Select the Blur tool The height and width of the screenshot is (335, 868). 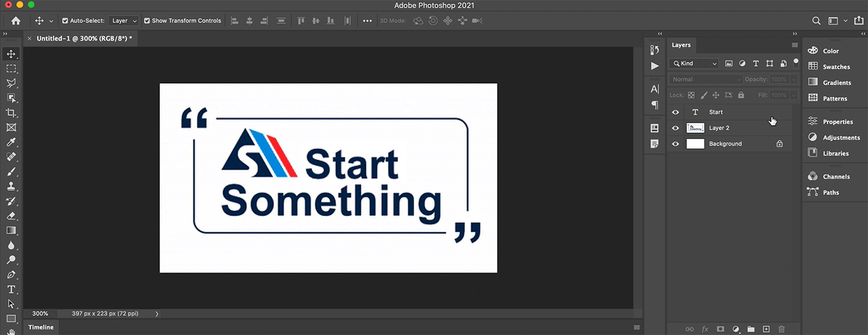[x=11, y=245]
